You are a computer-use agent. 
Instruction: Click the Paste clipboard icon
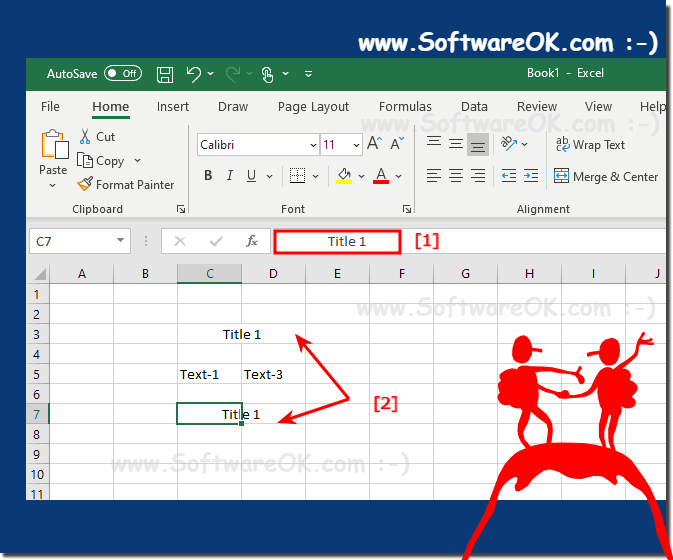point(54,145)
